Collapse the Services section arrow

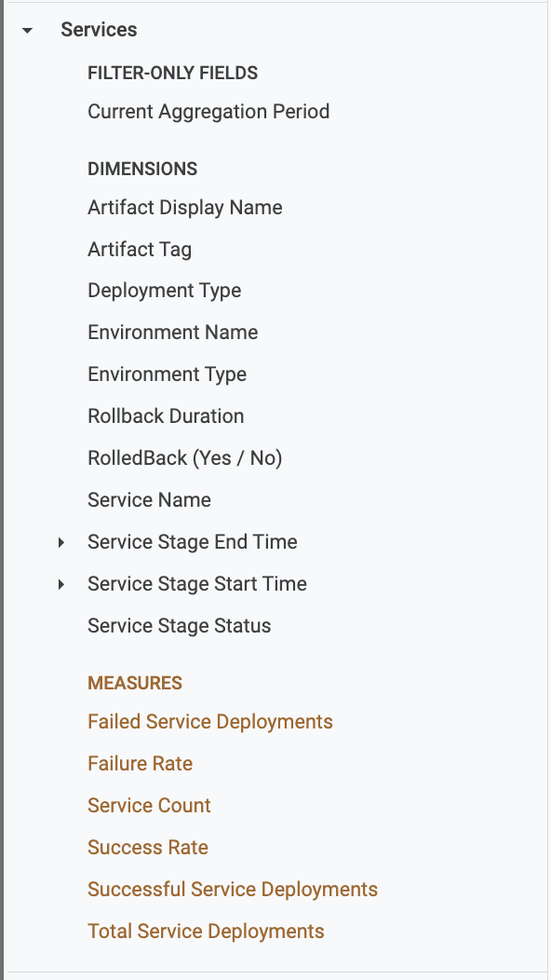coord(27,30)
